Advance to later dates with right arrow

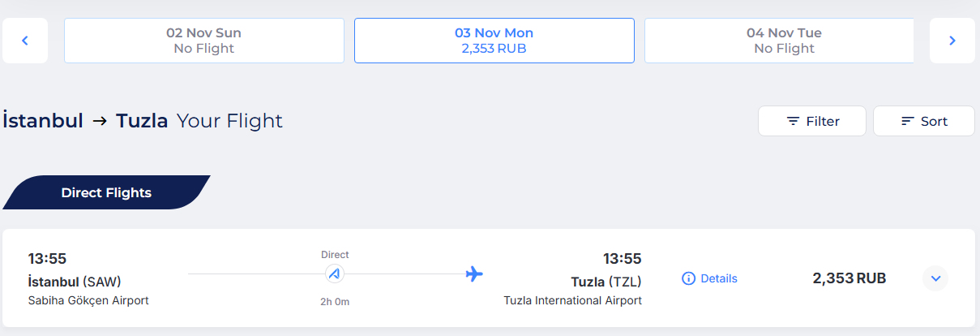[x=952, y=41]
